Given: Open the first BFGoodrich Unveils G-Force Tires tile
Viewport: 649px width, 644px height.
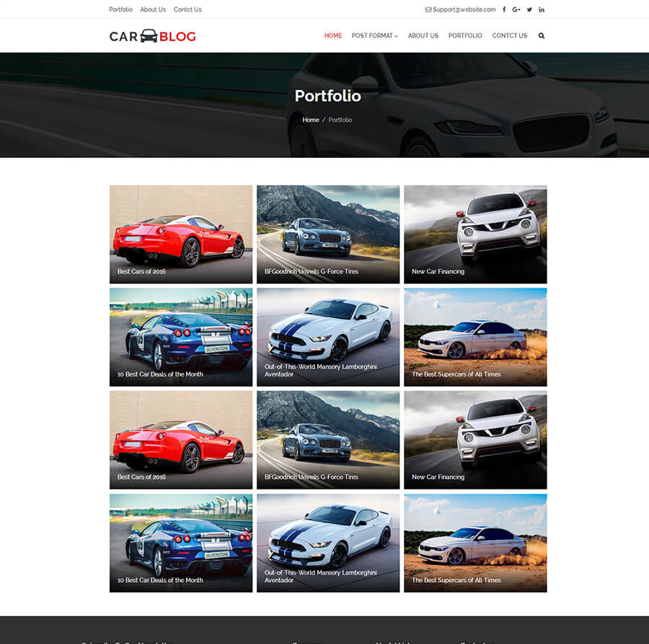Looking at the screenshot, I should point(328,234).
